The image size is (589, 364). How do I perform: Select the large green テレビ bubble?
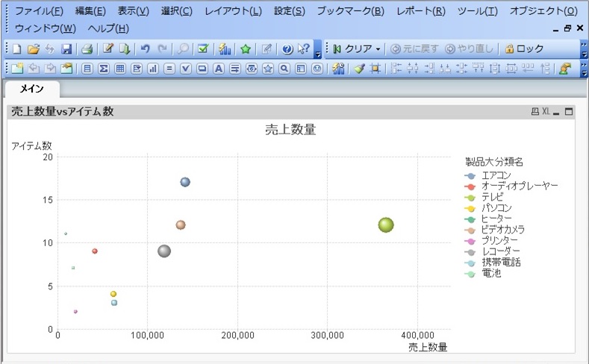386,225
